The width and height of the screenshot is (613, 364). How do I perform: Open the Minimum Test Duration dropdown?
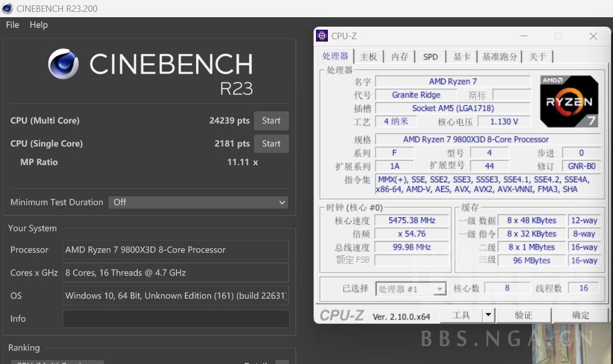pos(198,202)
